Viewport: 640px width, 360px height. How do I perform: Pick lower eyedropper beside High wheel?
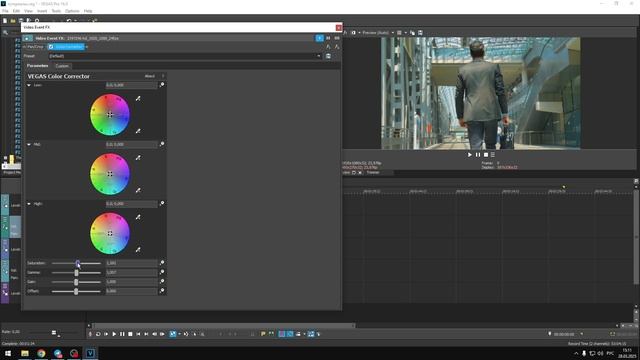[138, 249]
